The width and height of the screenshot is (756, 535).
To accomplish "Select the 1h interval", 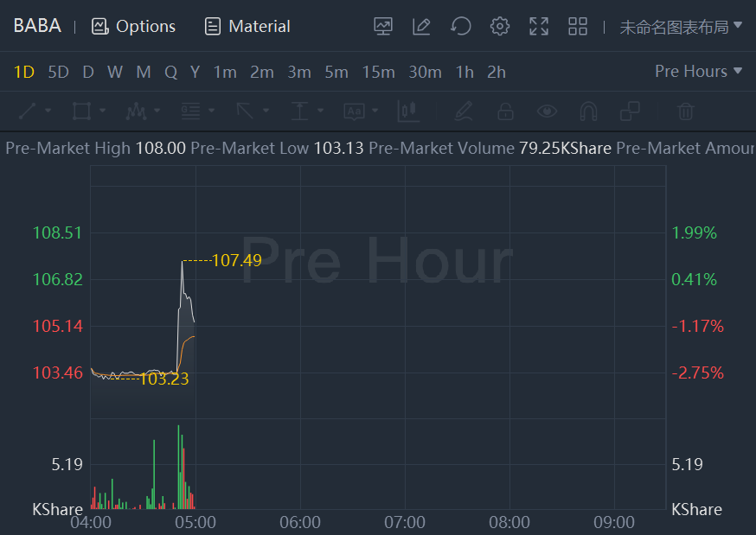I will click(464, 72).
